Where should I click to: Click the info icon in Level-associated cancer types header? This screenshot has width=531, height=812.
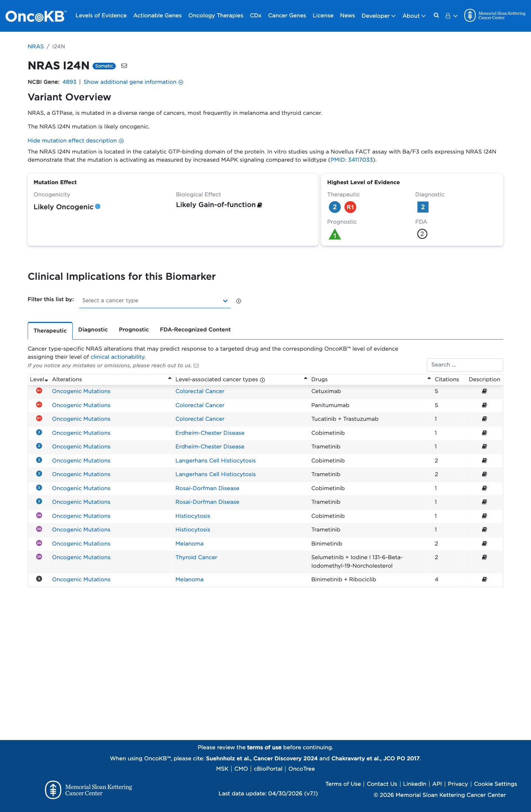point(263,380)
